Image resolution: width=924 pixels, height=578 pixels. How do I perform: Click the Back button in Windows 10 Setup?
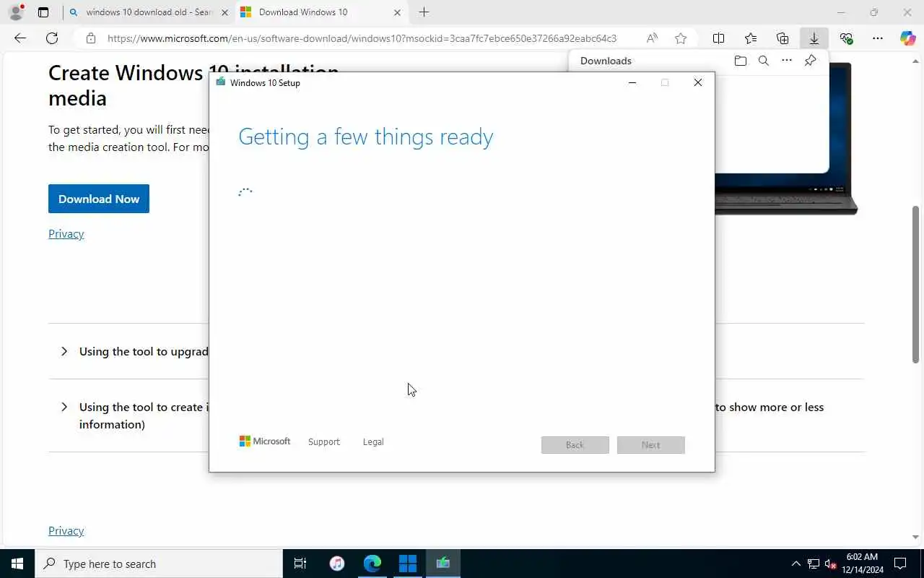point(575,445)
